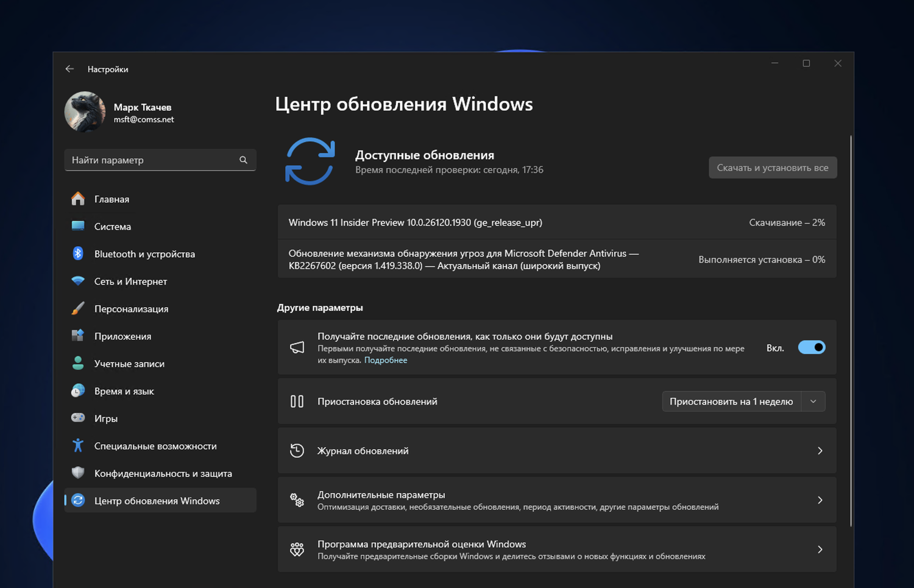Click the Марк Ткачев profile avatar
This screenshot has width=914, height=588.
pyautogui.click(x=85, y=112)
